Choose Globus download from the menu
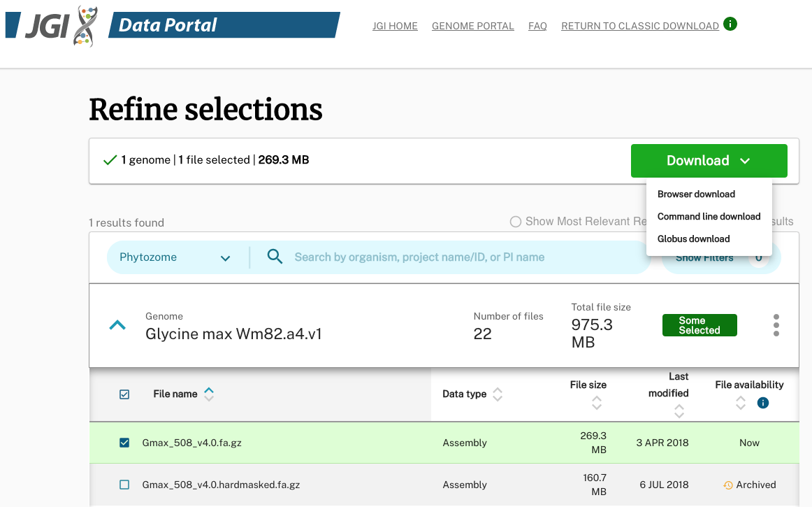 [693, 238]
